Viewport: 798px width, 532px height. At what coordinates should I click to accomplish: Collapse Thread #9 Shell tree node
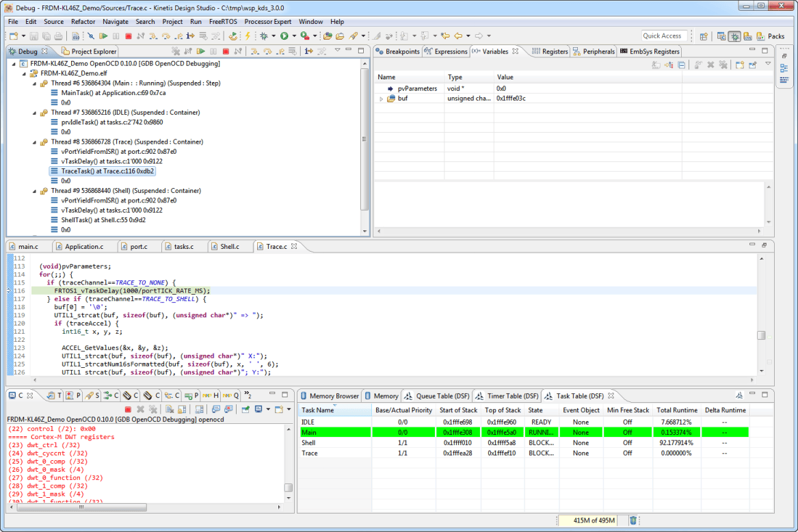34,191
